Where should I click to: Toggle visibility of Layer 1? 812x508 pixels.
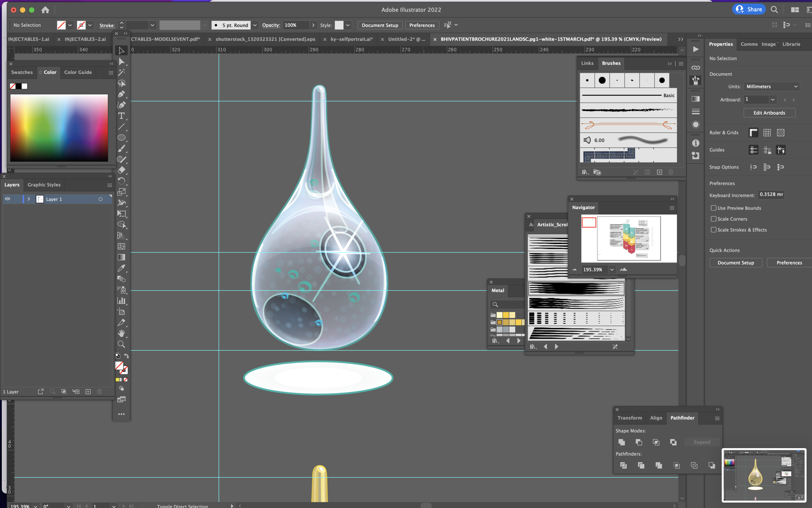[7, 199]
